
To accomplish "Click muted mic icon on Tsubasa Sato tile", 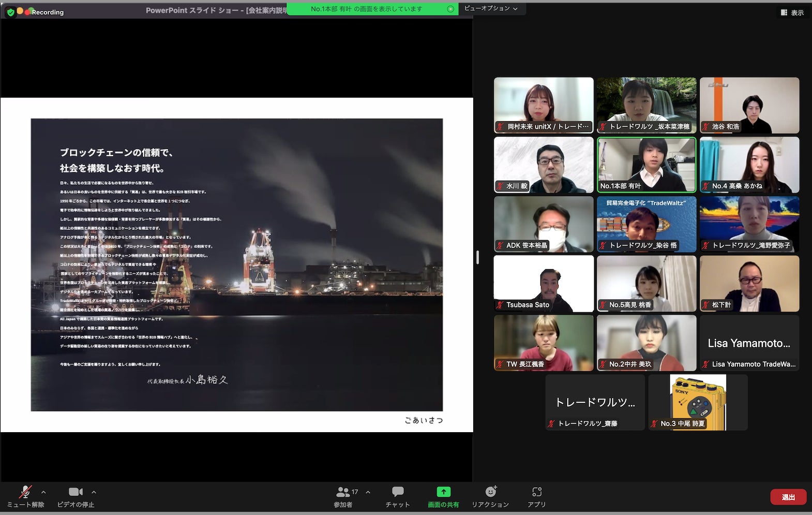I will [x=500, y=305].
